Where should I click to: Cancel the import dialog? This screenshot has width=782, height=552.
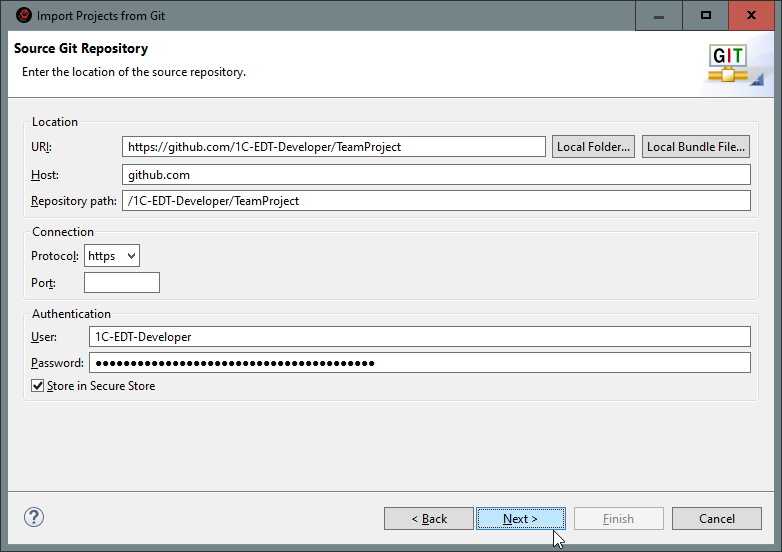point(716,518)
